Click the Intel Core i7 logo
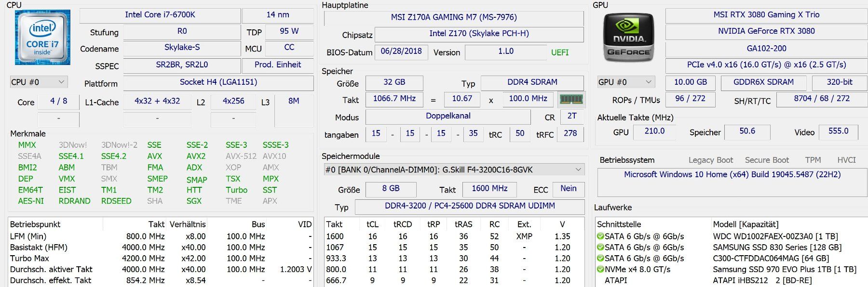 (43, 38)
